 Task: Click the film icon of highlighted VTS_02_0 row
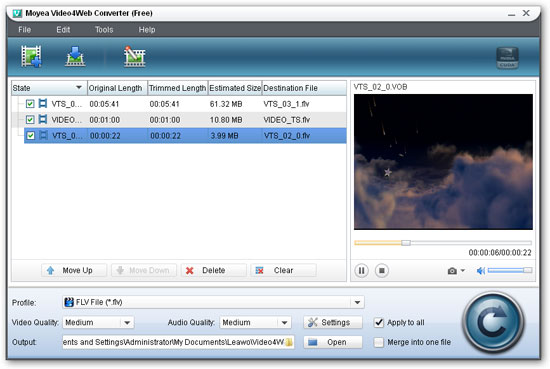[43, 135]
